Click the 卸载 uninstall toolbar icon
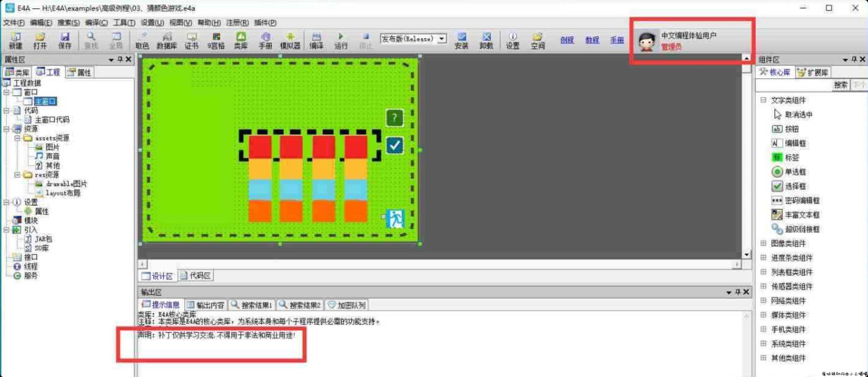Image resolution: width=868 pixels, height=377 pixels. point(486,40)
